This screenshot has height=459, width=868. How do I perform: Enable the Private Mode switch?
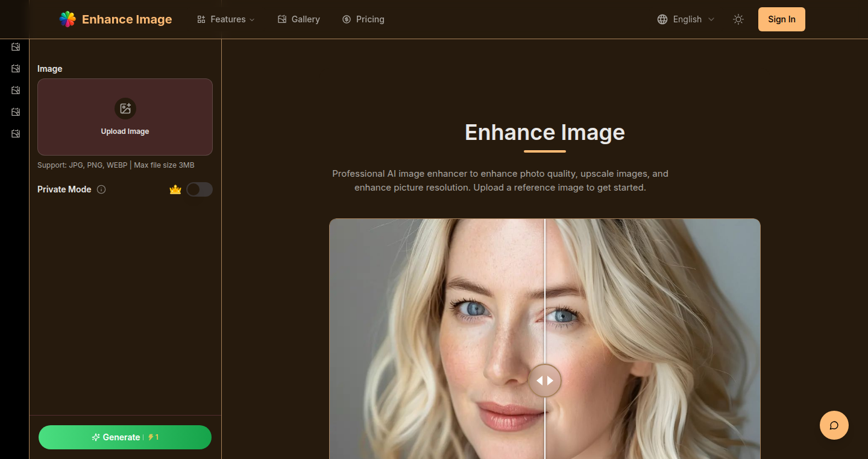[x=200, y=189]
